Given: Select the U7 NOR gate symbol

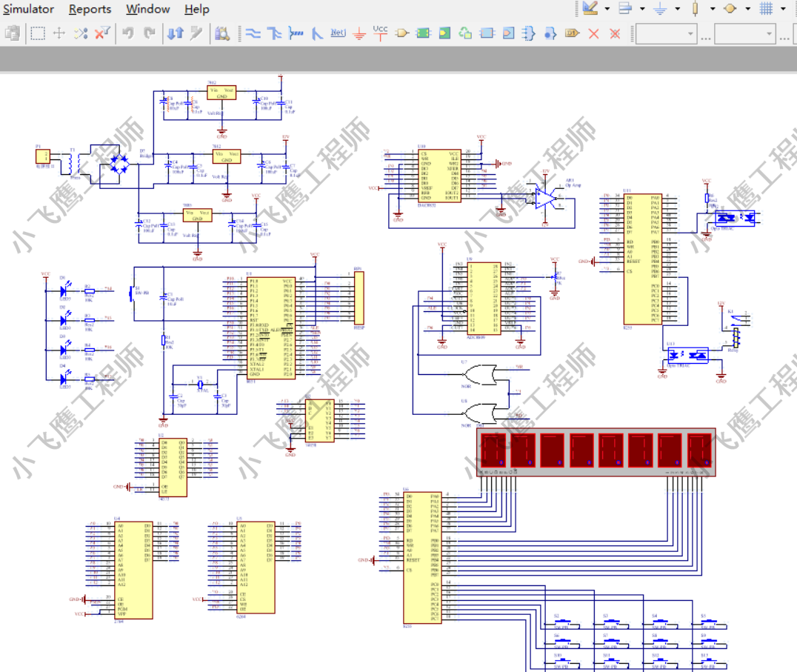Looking at the screenshot, I should point(480,375).
